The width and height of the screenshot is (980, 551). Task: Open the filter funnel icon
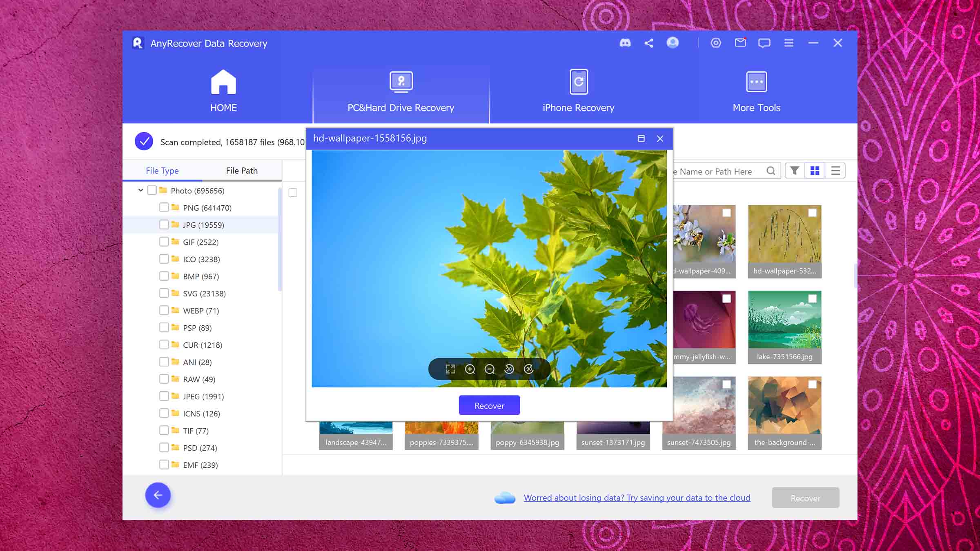click(795, 171)
